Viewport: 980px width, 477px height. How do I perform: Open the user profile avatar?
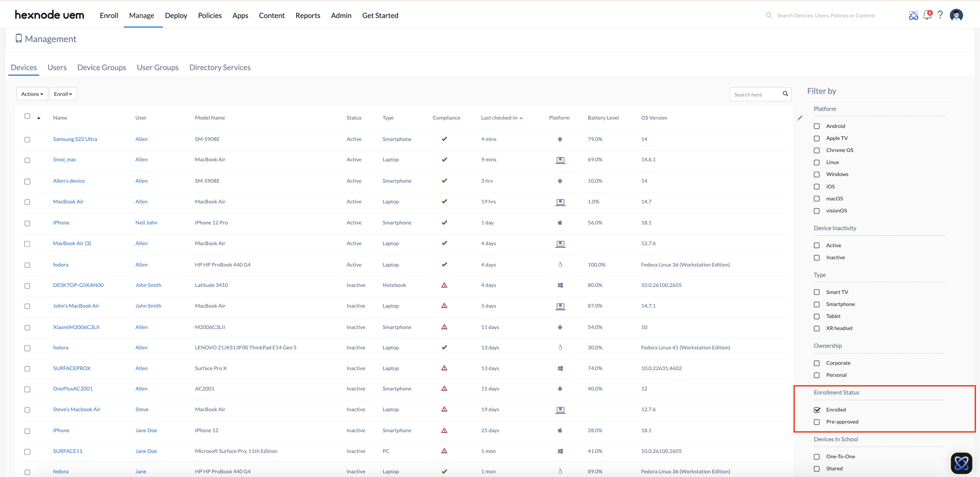point(956,15)
